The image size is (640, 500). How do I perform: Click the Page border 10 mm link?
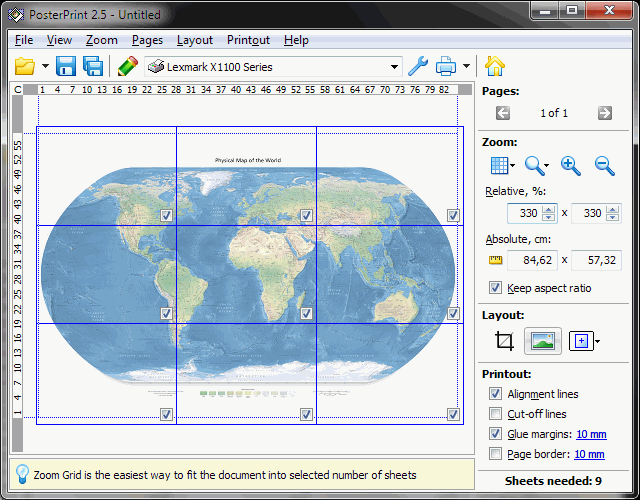point(590,454)
